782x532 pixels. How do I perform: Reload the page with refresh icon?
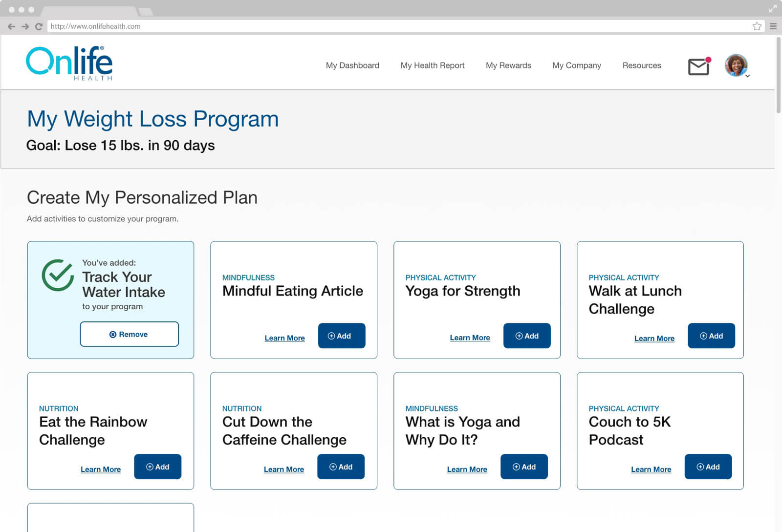39,26
